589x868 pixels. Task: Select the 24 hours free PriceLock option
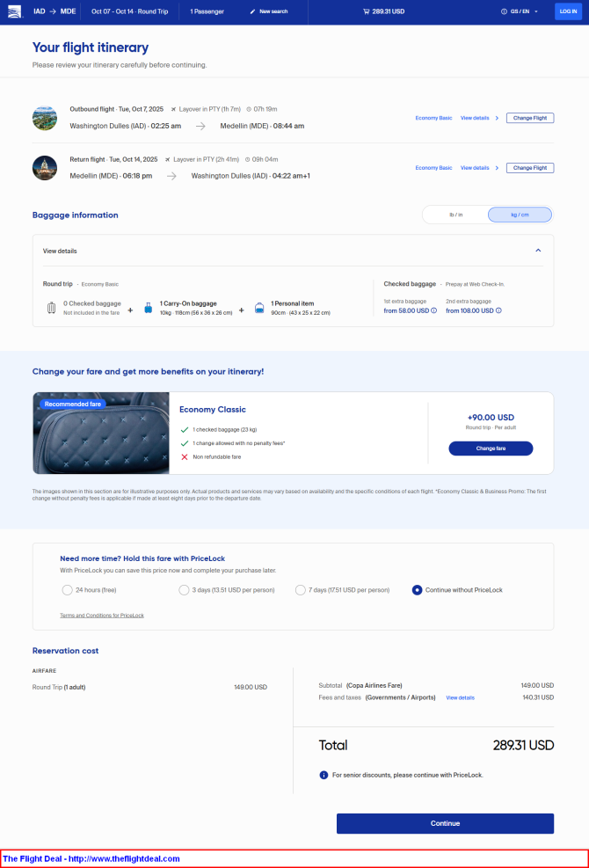[x=68, y=590]
